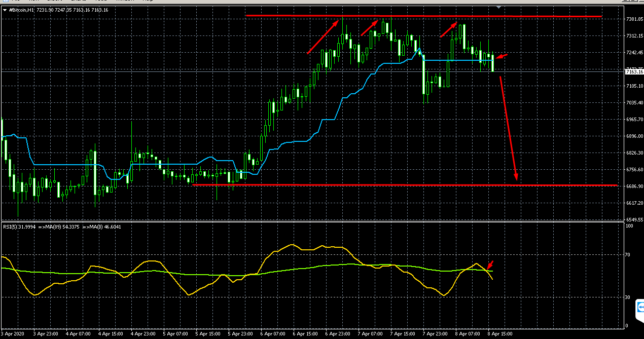Click the RSI scale label 0
The width and height of the screenshot is (644, 339).
tap(627, 325)
